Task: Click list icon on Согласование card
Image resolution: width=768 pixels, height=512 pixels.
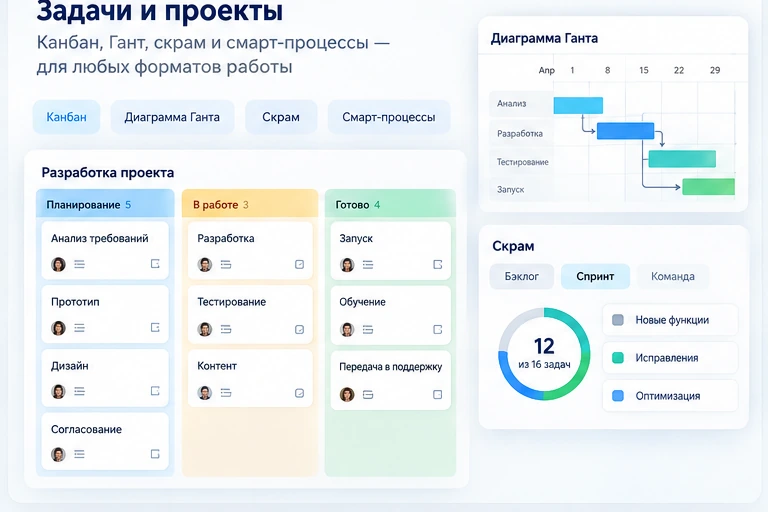Action: point(79,454)
